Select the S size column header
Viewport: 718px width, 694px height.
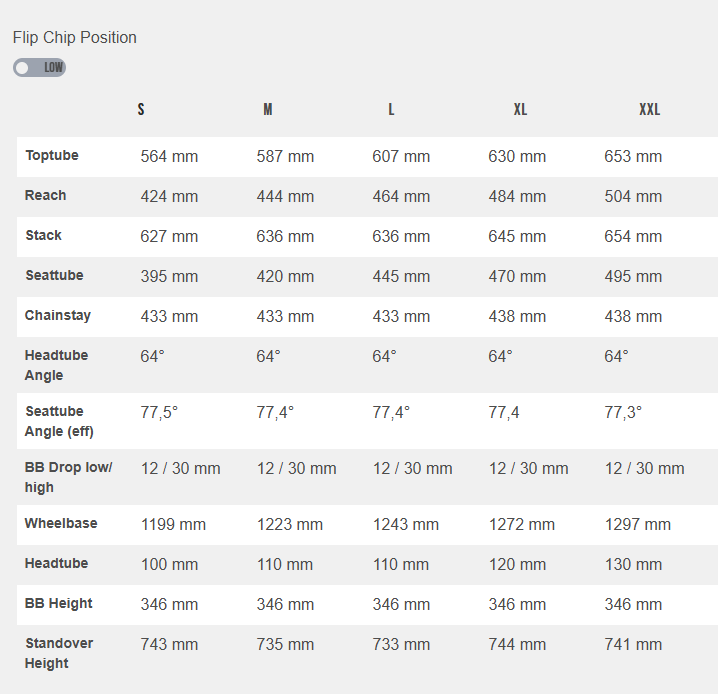[x=141, y=110]
